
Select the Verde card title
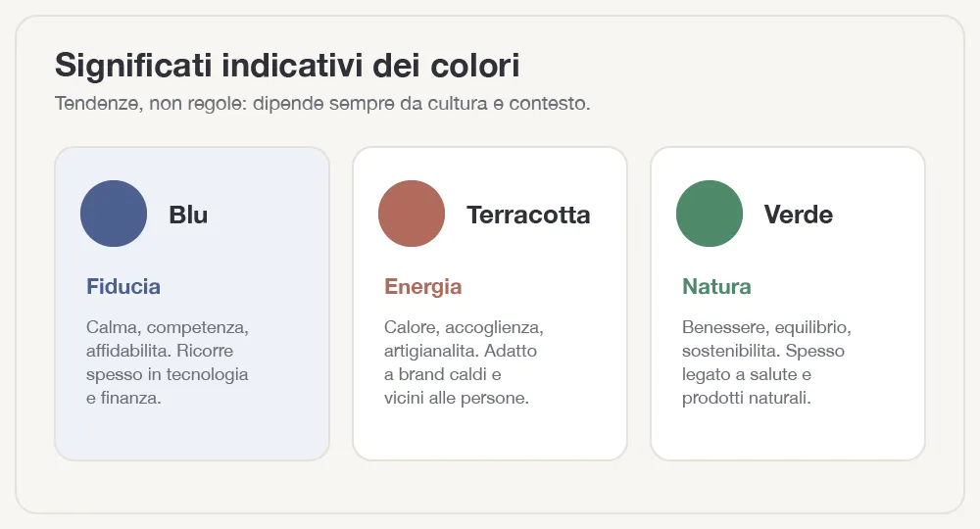pyautogui.click(x=798, y=215)
